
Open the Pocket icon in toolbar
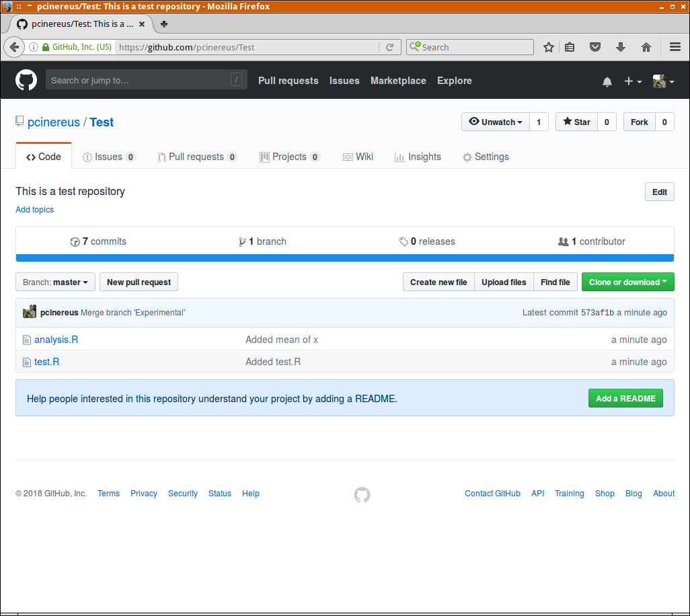[x=595, y=47]
